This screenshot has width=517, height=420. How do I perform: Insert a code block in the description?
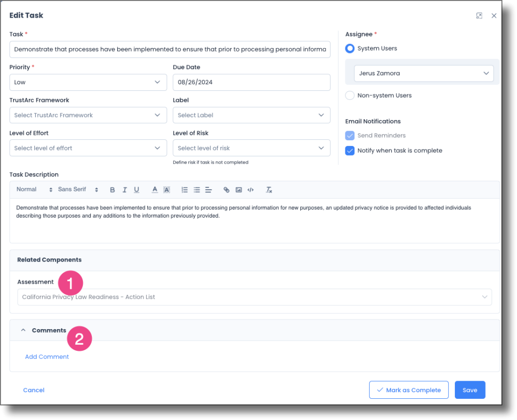point(250,189)
